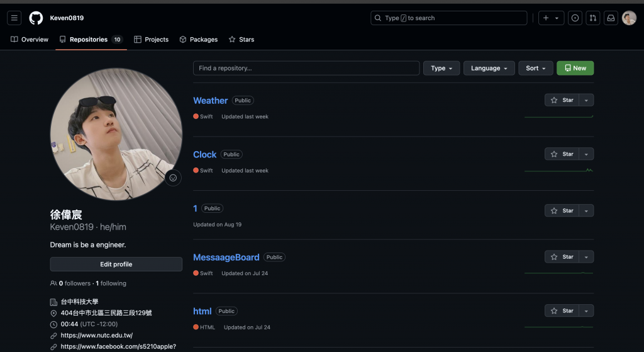The width and height of the screenshot is (644, 352).
Task: Star the Weather repository
Action: [562, 100]
